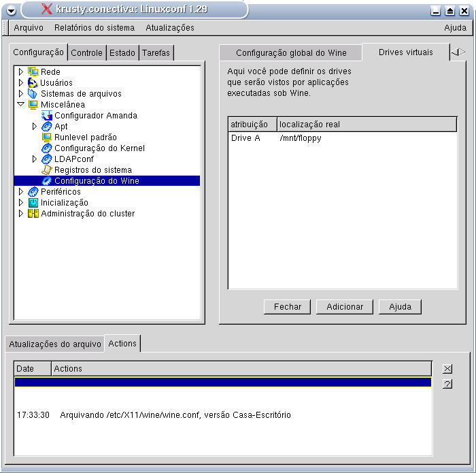The image size is (476, 473).
Task: Click the Configuração do Wine icon
Action: [47, 181]
